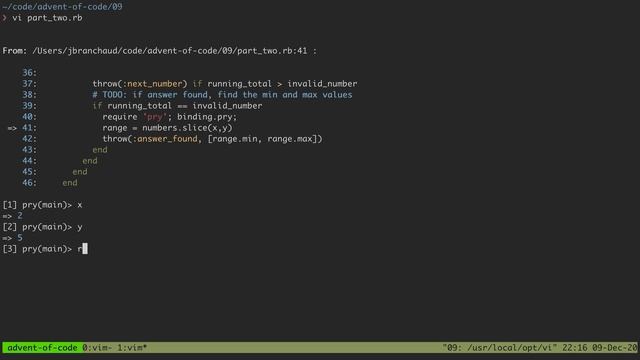
Task: Click the 'From:' file path line
Action: coord(160,51)
